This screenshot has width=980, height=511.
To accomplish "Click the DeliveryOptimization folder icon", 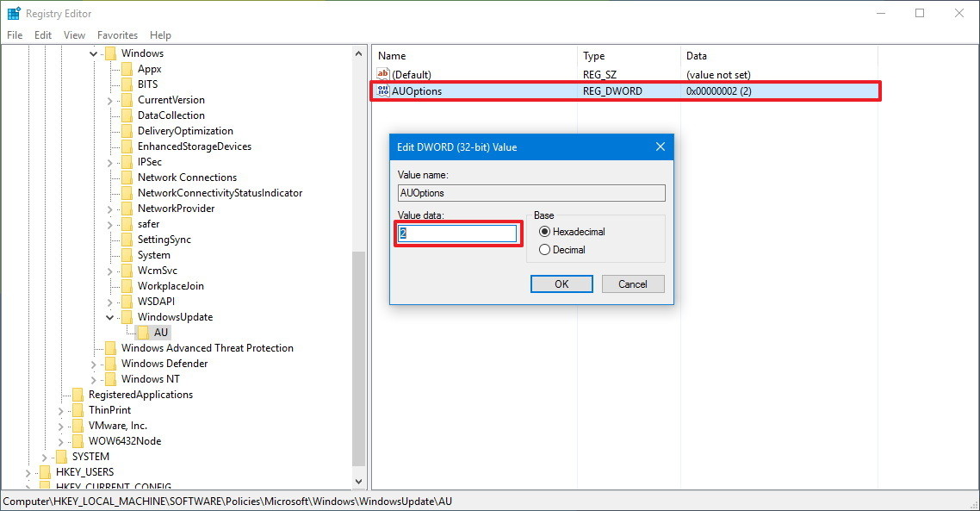I will pyautogui.click(x=127, y=131).
